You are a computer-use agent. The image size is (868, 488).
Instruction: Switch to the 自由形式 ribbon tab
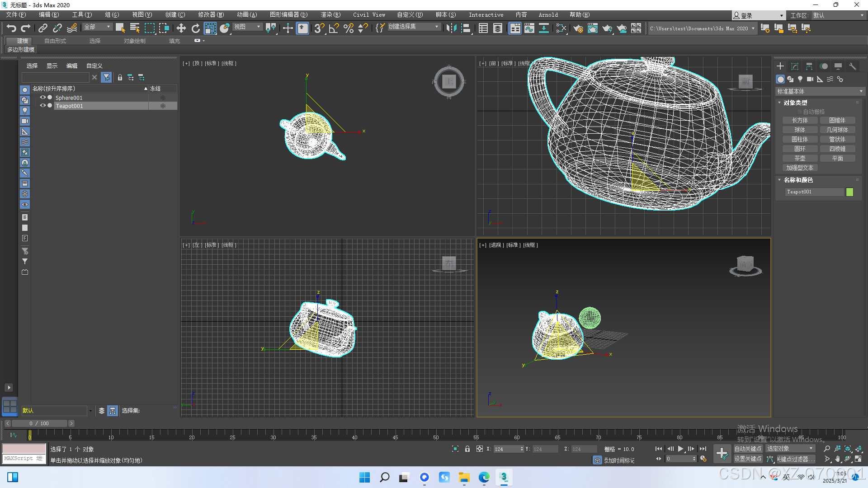coord(55,41)
